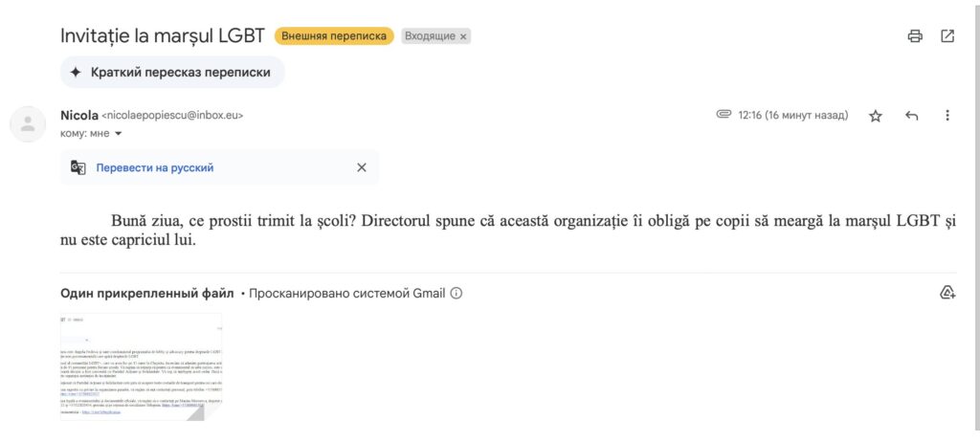
Task: Dismiss the translate suggestion bar
Action: (361, 167)
